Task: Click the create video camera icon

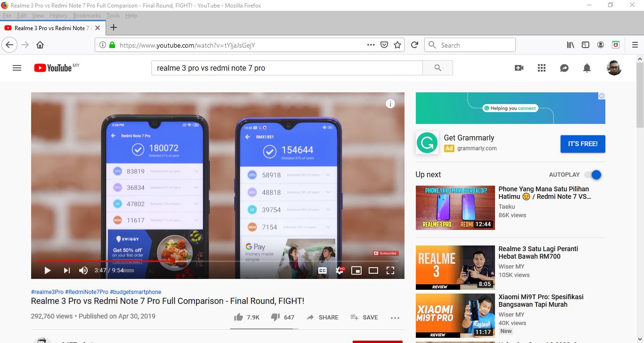Action: point(519,68)
